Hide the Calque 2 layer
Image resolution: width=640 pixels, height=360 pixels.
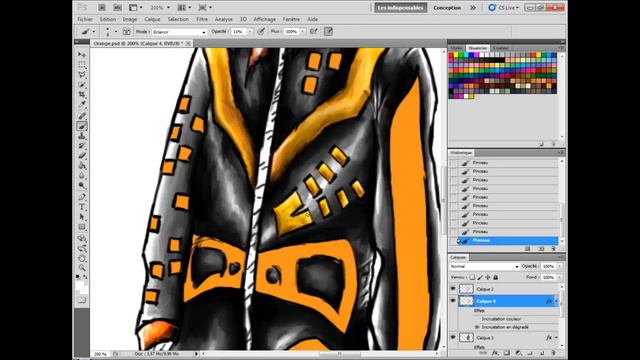[453, 289]
